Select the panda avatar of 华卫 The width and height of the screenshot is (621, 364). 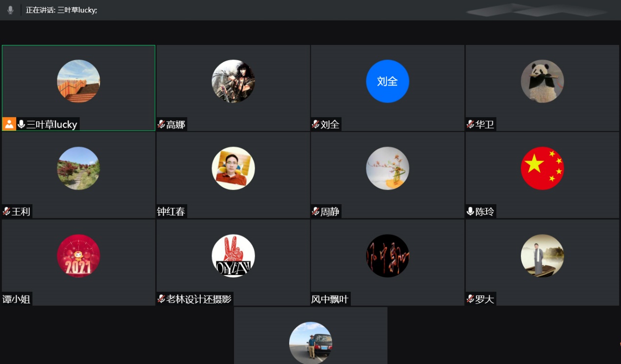[x=542, y=81]
